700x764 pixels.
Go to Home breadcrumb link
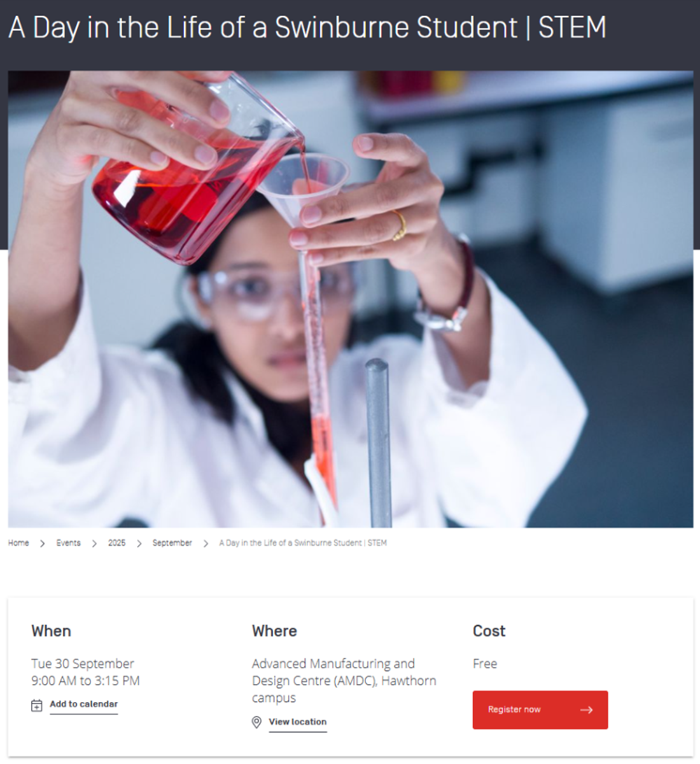point(18,543)
